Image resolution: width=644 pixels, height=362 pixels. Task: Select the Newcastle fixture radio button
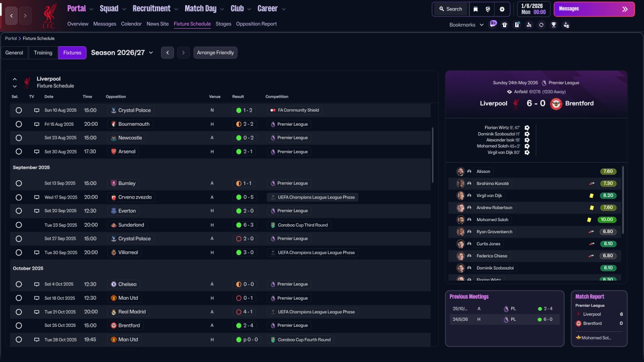tap(19, 138)
